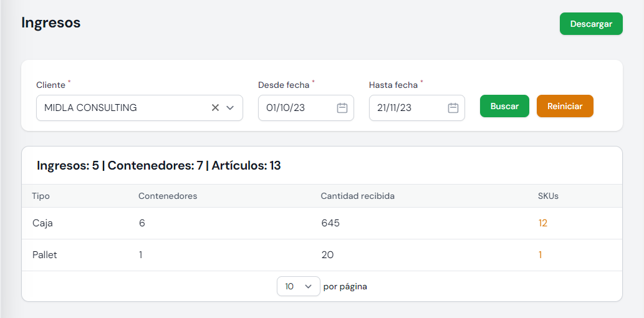Open the rows per página dropdown
This screenshot has height=318, width=644.
[x=298, y=286]
